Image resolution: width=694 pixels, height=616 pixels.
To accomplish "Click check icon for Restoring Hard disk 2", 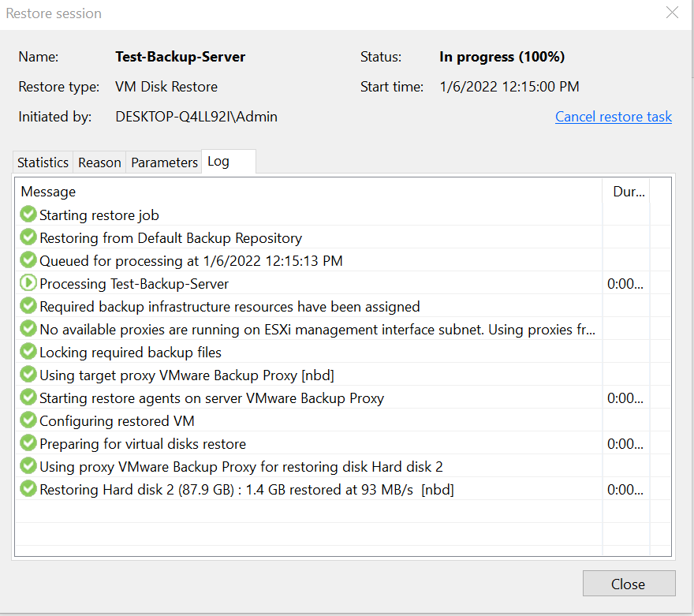I will 28,489.
